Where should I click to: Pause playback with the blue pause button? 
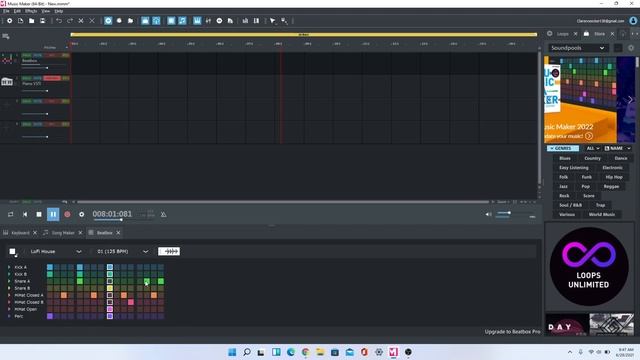[x=53, y=214]
